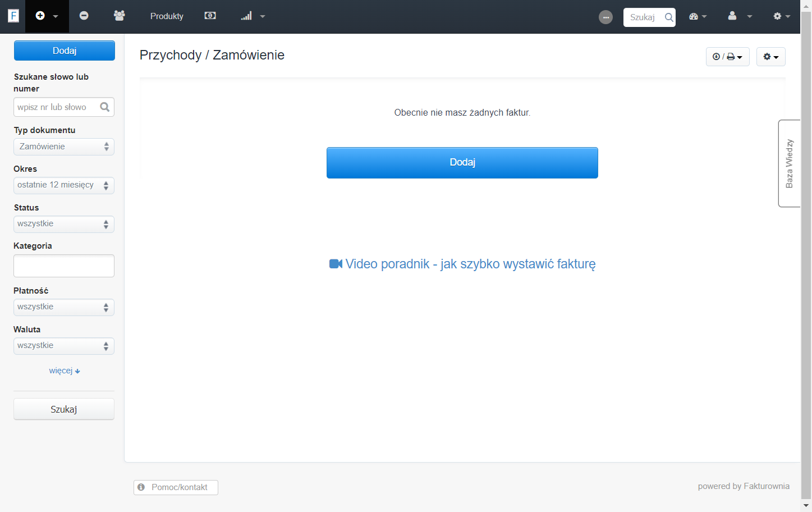Open the Płatność dropdown
This screenshot has height=512, width=812.
[64, 307]
